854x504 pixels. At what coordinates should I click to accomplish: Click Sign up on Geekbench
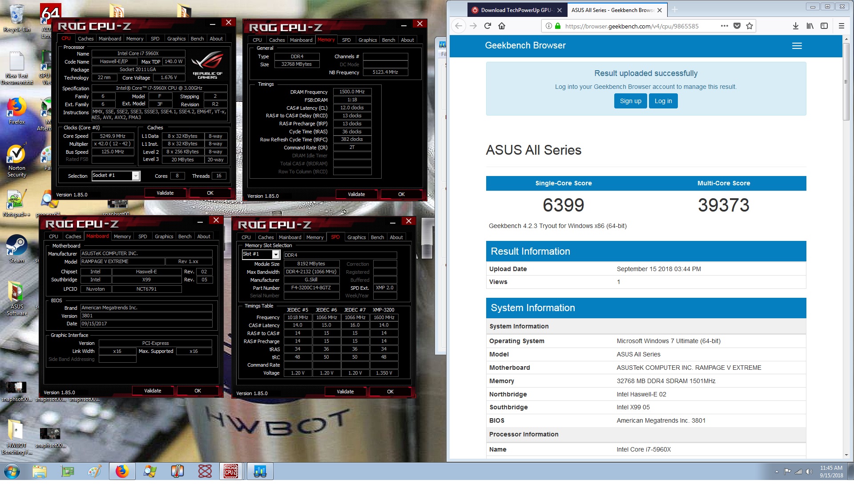(631, 101)
